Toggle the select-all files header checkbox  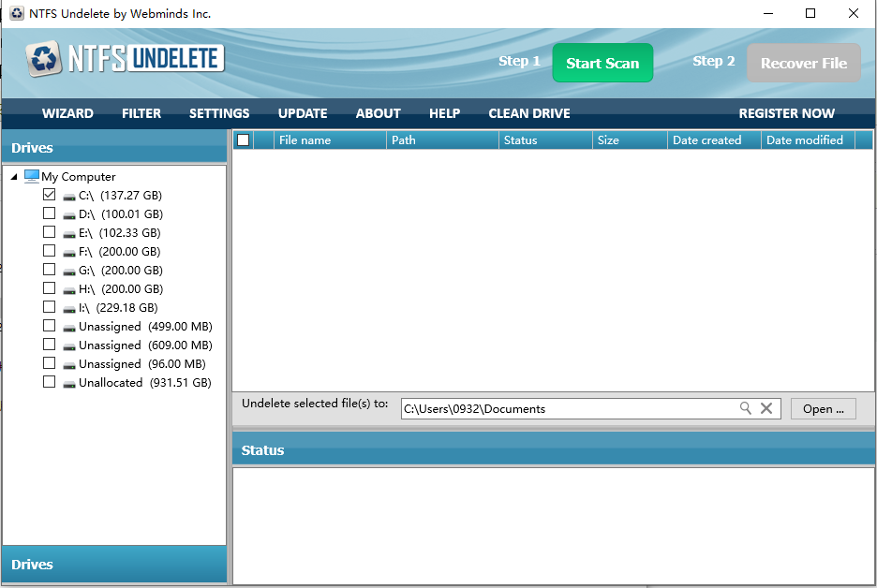click(x=243, y=140)
